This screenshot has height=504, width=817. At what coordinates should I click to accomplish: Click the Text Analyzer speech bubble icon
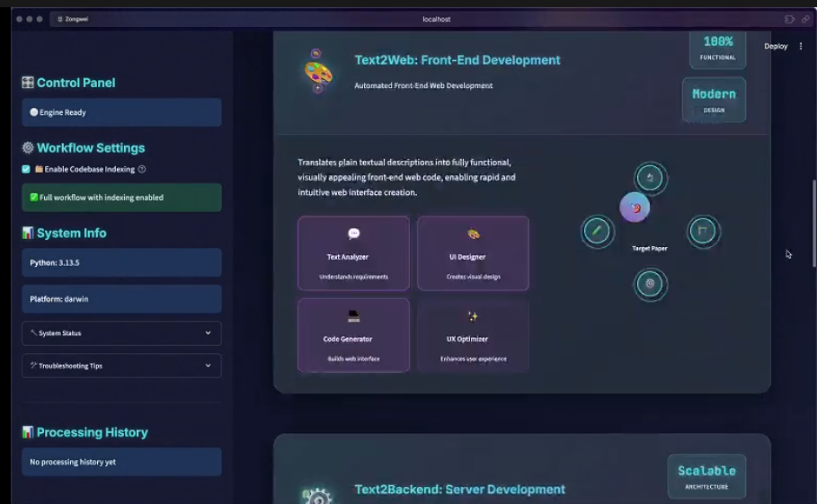coord(354,234)
